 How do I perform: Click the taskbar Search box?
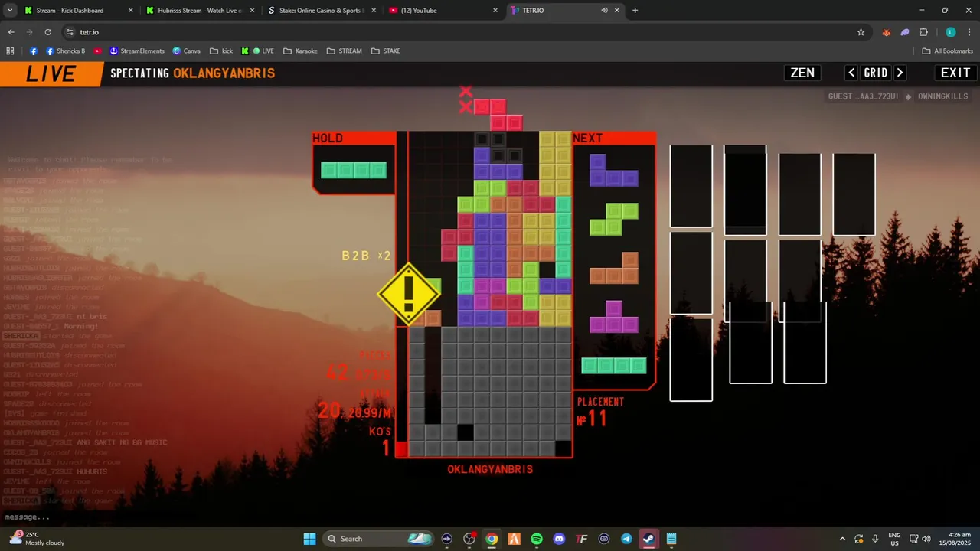point(378,539)
